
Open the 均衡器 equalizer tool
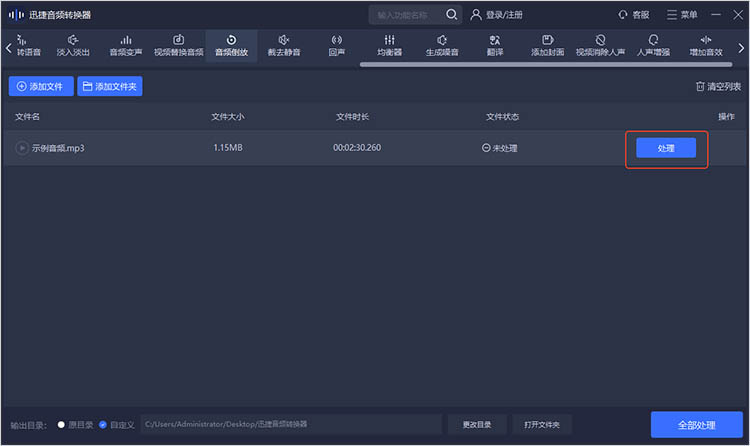click(389, 46)
